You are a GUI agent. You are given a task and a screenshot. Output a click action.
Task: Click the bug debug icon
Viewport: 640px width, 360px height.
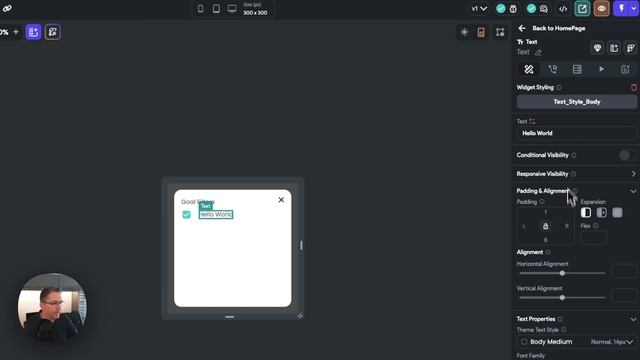[x=513, y=9]
